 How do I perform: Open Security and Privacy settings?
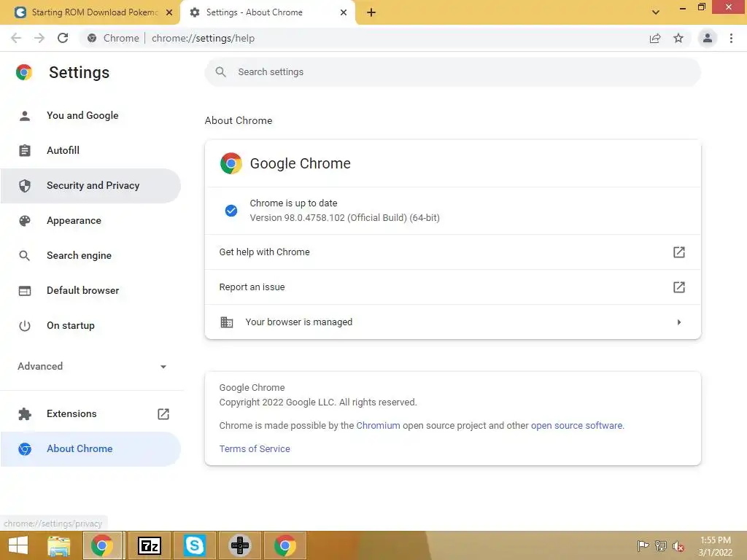coord(90,186)
